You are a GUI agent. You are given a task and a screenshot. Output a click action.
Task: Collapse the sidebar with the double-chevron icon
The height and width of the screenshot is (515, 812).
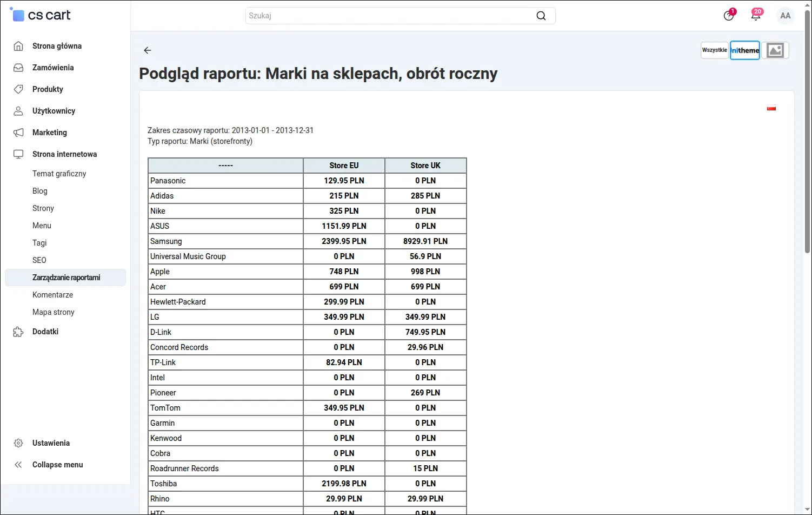(18, 465)
